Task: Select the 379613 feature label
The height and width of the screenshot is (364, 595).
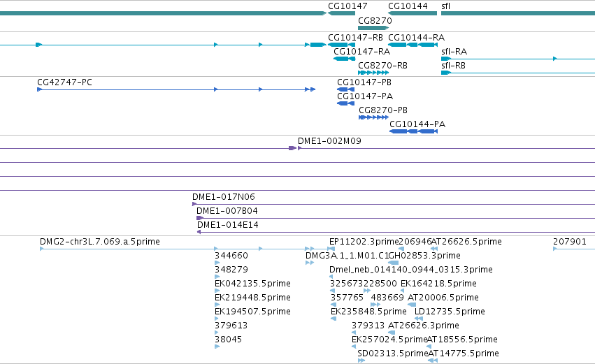Action: (x=231, y=326)
